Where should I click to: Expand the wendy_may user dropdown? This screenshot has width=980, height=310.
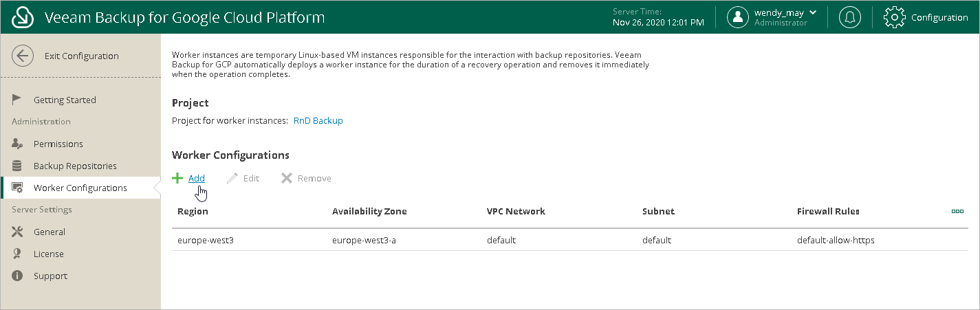[813, 12]
